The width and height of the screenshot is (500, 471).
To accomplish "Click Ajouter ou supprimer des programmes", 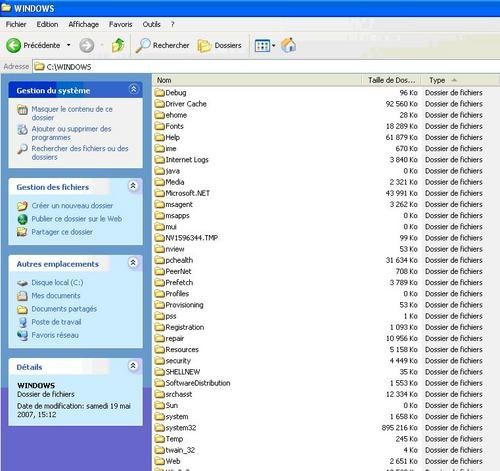I will coord(71,133).
